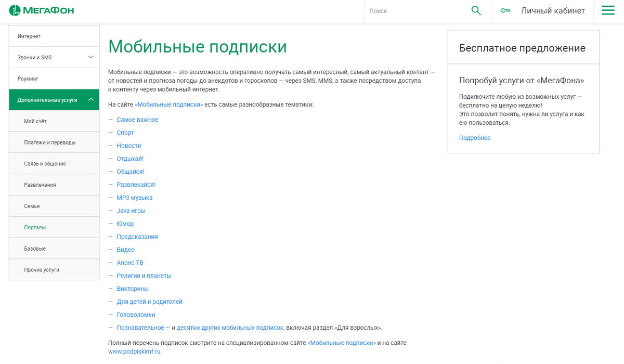Click Попробуй услуги от «МегаФона» subheading
The image size is (624, 364).
tap(522, 81)
